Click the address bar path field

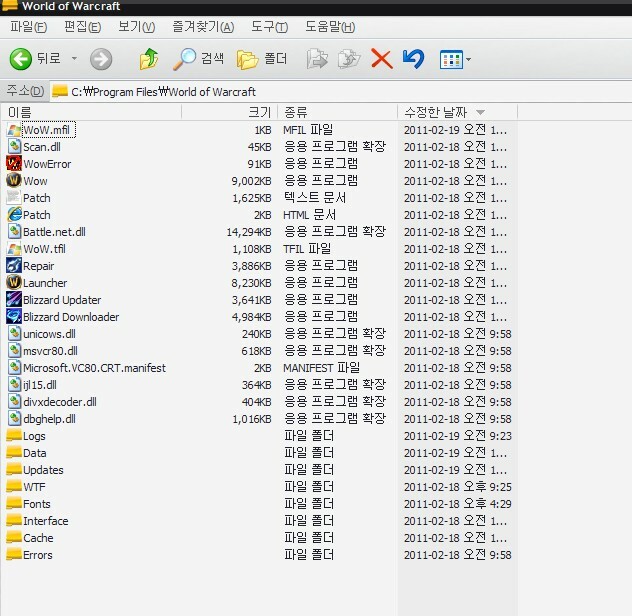300,91
